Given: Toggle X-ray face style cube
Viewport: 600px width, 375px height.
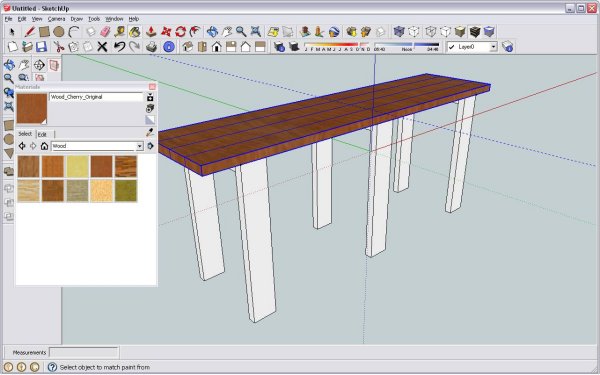Looking at the screenshot, I should 399,32.
